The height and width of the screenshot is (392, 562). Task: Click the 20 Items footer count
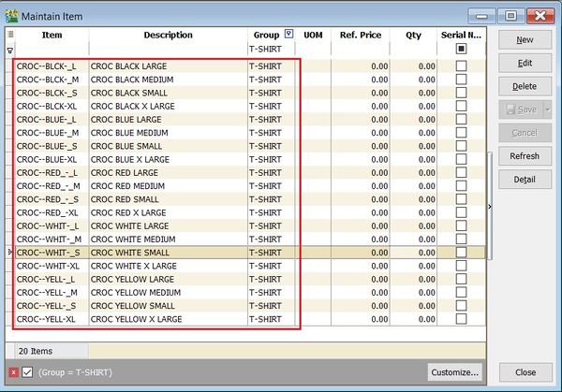[x=36, y=351]
